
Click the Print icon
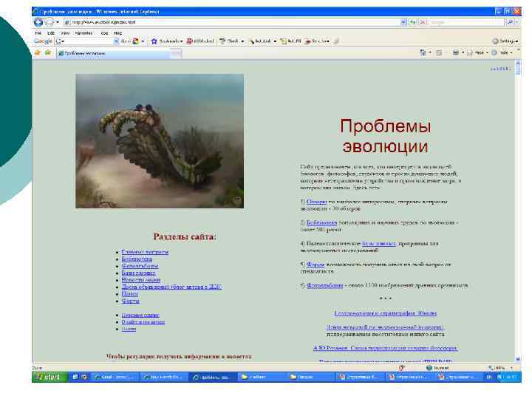coord(456,53)
